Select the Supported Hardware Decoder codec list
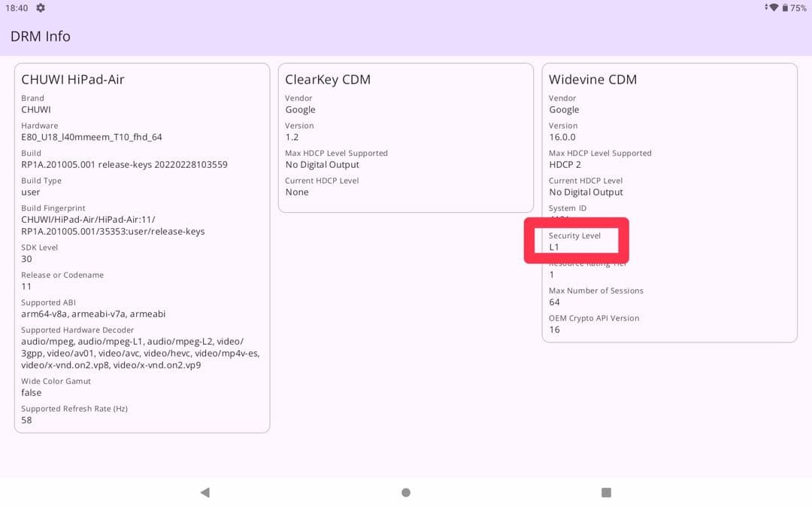Image resolution: width=812 pixels, height=508 pixels. (141, 353)
